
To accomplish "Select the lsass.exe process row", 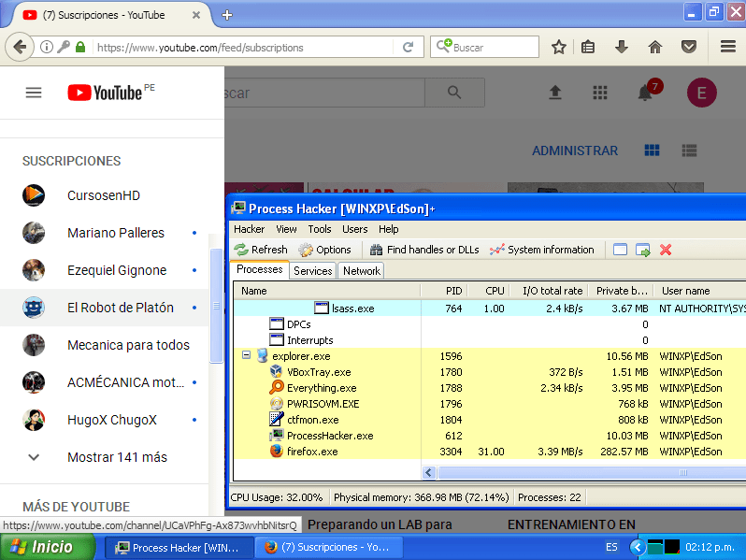I will tap(490, 308).
